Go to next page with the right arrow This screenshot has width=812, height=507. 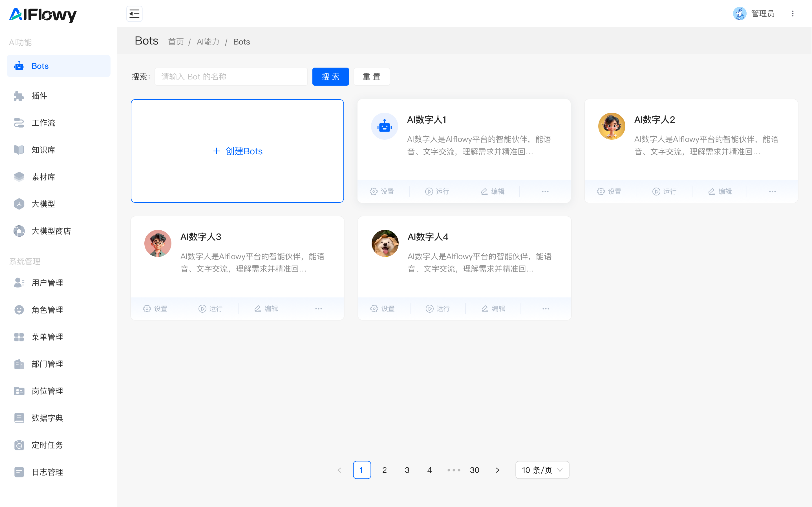(497, 470)
